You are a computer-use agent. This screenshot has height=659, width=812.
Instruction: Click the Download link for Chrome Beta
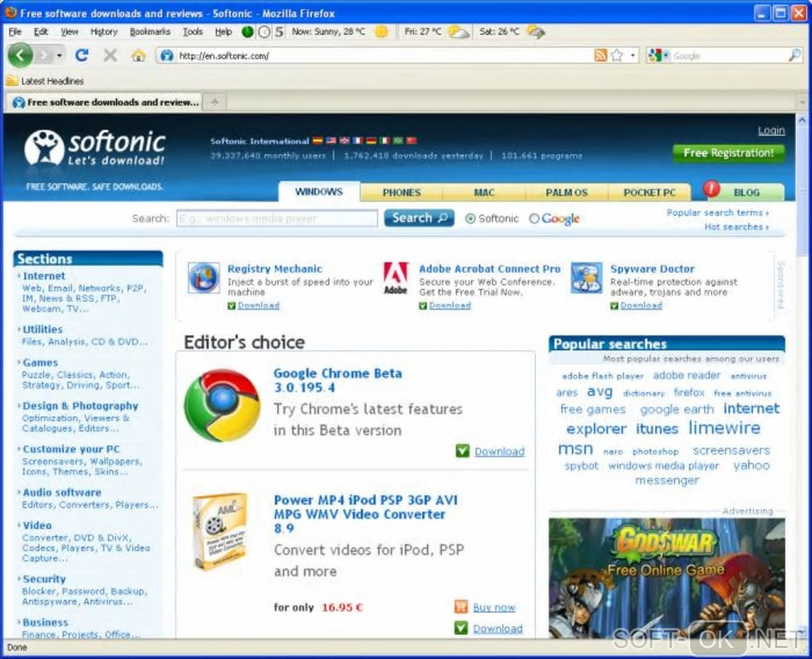[499, 451]
